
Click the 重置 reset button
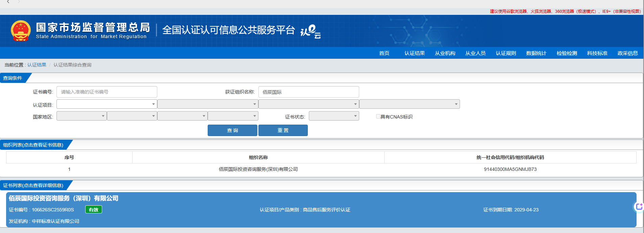click(283, 130)
